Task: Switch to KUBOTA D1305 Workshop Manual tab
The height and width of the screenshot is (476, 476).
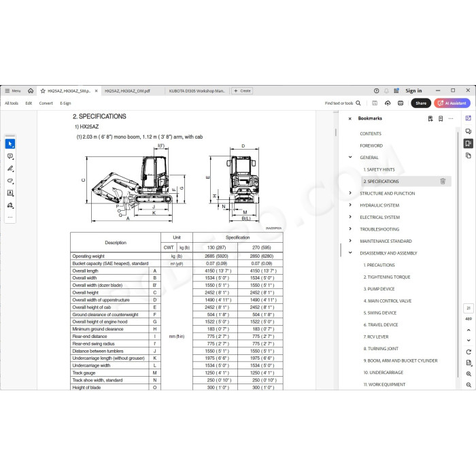Action: pyautogui.click(x=197, y=90)
